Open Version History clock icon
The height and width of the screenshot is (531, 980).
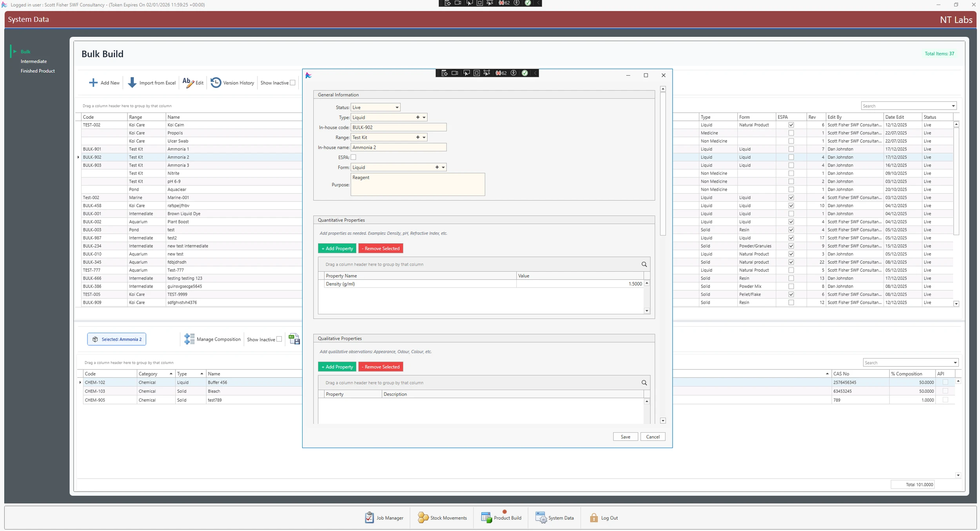[x=216, y=83]
